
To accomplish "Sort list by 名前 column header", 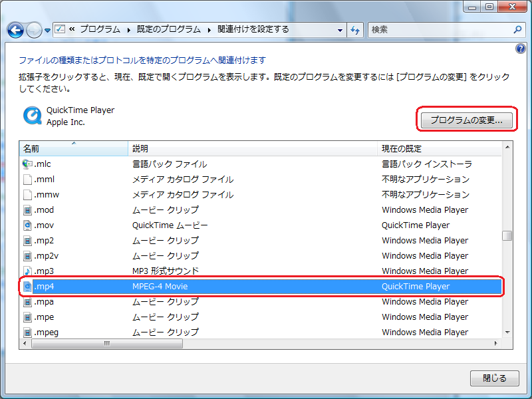I will [73, 148].
